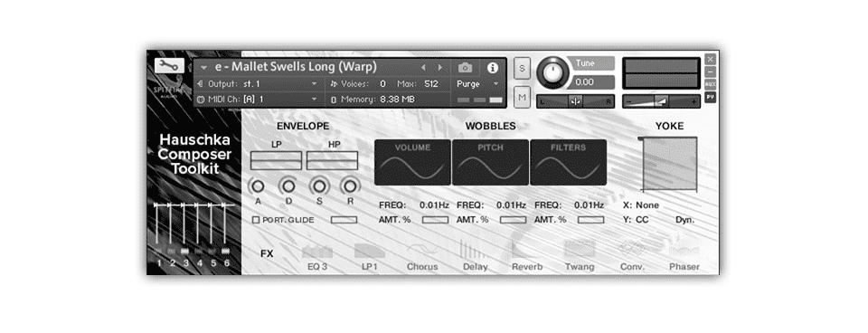Click the Pitch wobble AMT. % slider

tap(513, 220)
